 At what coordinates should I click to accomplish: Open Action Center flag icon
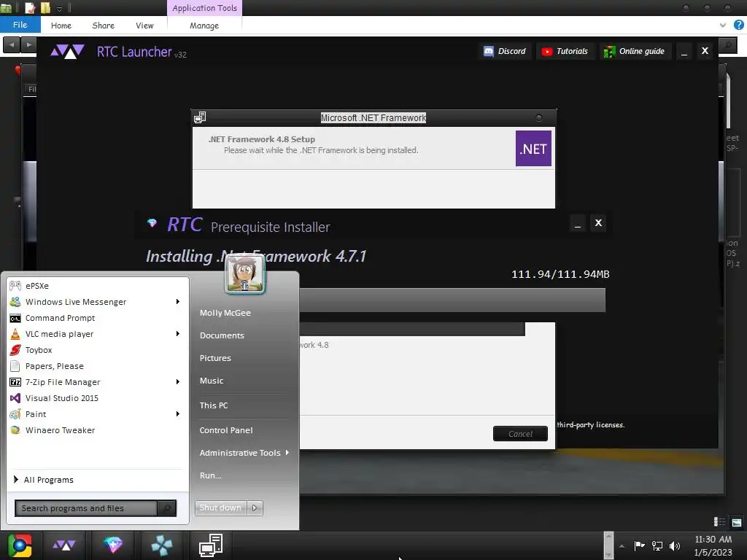pos(639,545)
